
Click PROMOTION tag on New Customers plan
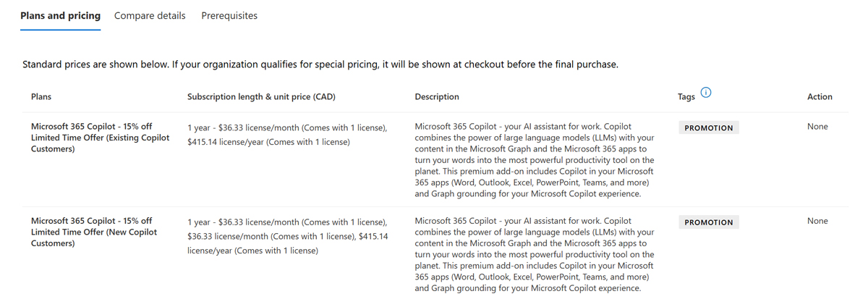click(708, 223)
